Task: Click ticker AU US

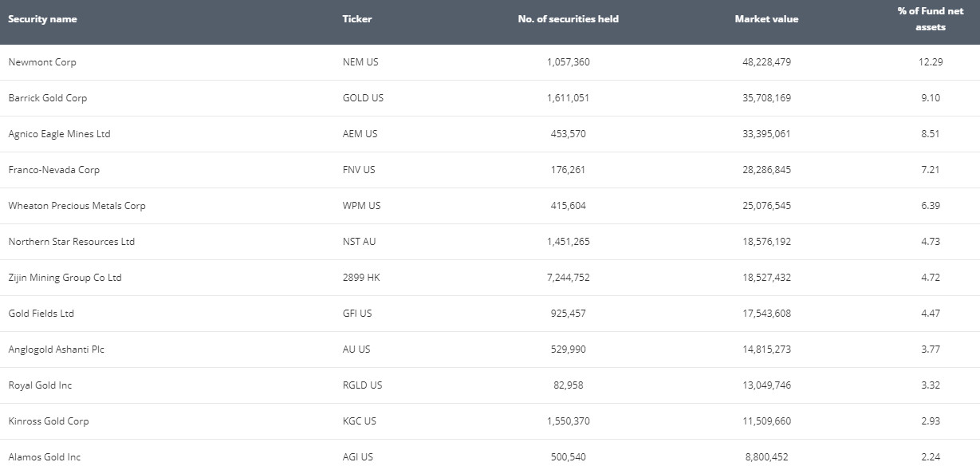Action: pos(356,349)
